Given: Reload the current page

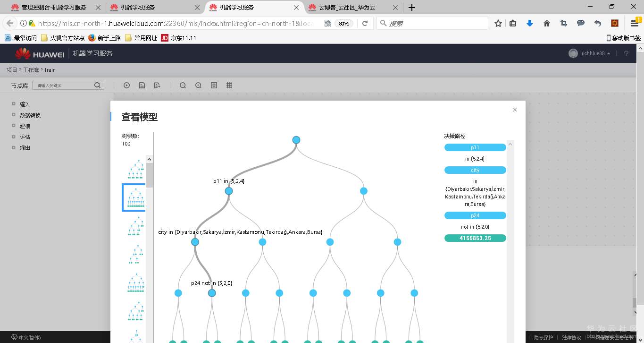Looking at the screenshot, I should tap(365, 23).
